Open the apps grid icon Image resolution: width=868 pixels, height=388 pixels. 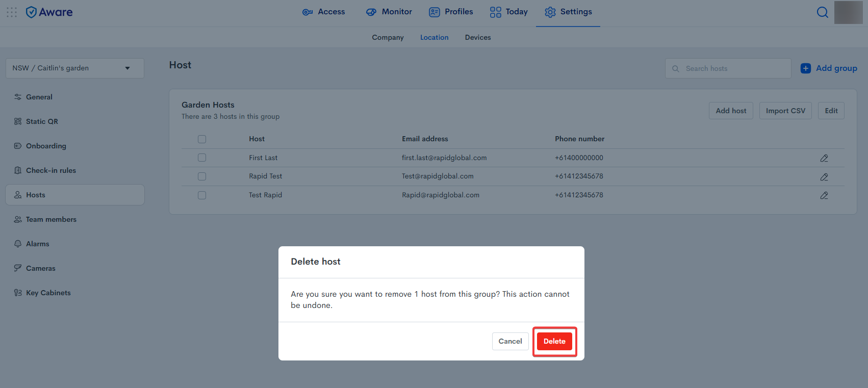coord(12,12)
